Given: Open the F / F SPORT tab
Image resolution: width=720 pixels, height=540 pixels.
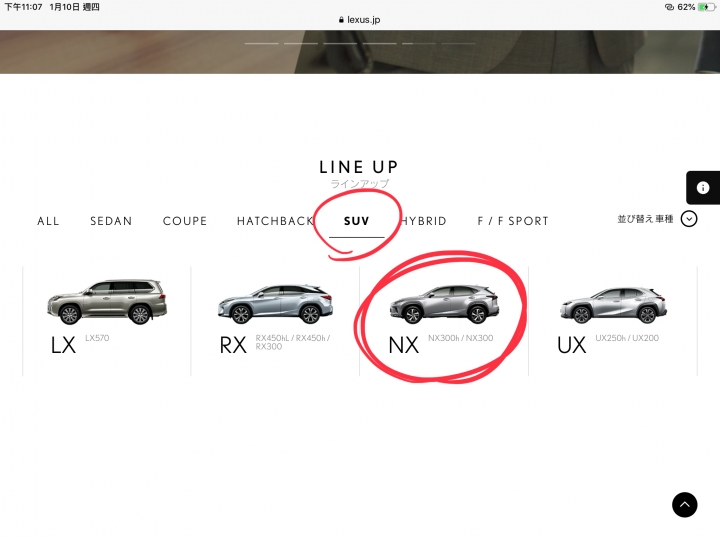Looking at the screenshot, I should pos(513,221).
